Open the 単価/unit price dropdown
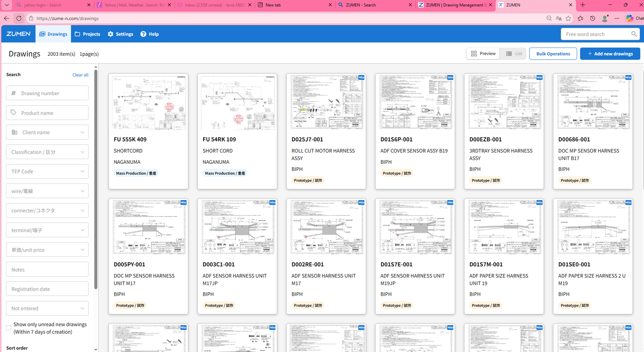 47,250
